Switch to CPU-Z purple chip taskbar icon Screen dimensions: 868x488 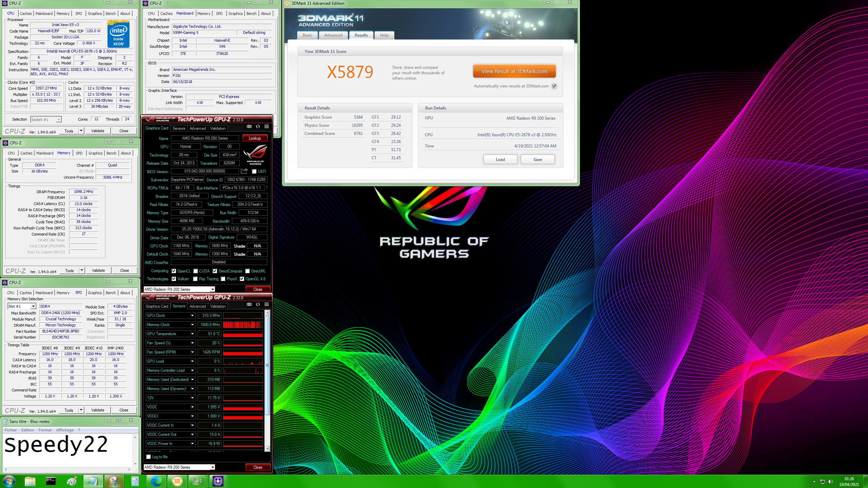pos(218,481)
